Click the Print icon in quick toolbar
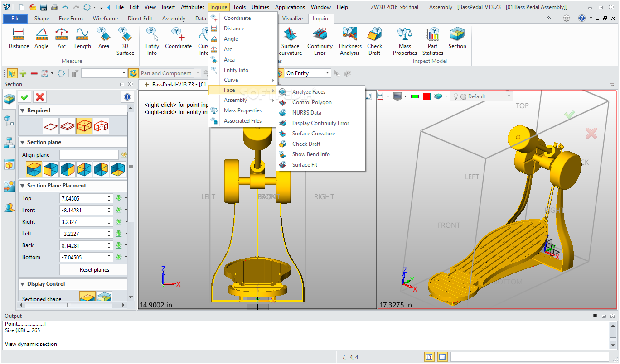This screenshot has width=620, height=364. [x=54, y=7]
